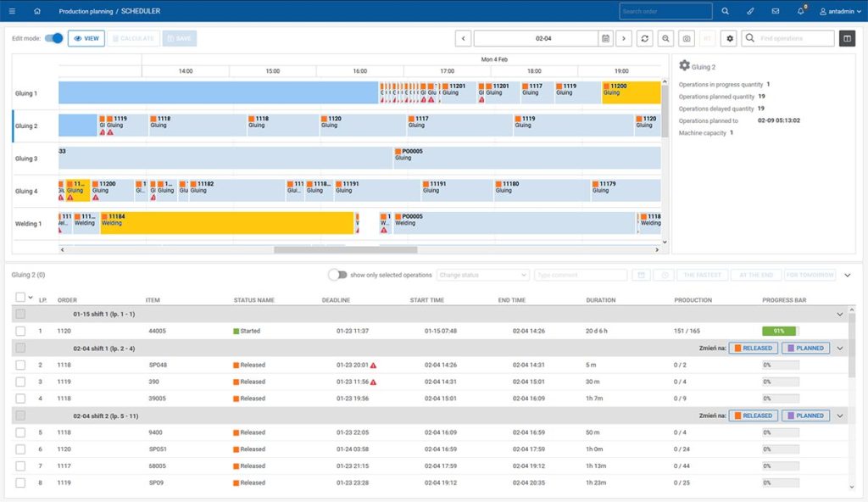Set shift 1 operations to RELEASED

[x=753, y=349]
